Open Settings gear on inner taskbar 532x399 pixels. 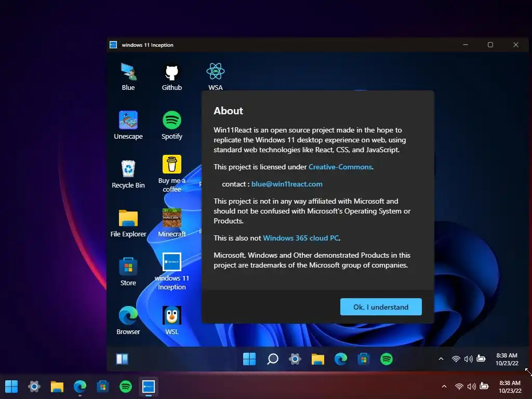pyautogui.click(x=295, y=359)
